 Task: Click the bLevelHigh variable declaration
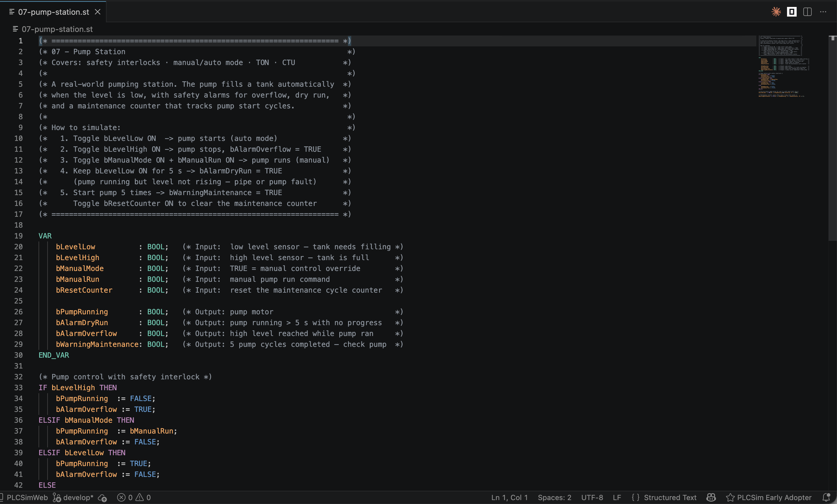(77, 258)
